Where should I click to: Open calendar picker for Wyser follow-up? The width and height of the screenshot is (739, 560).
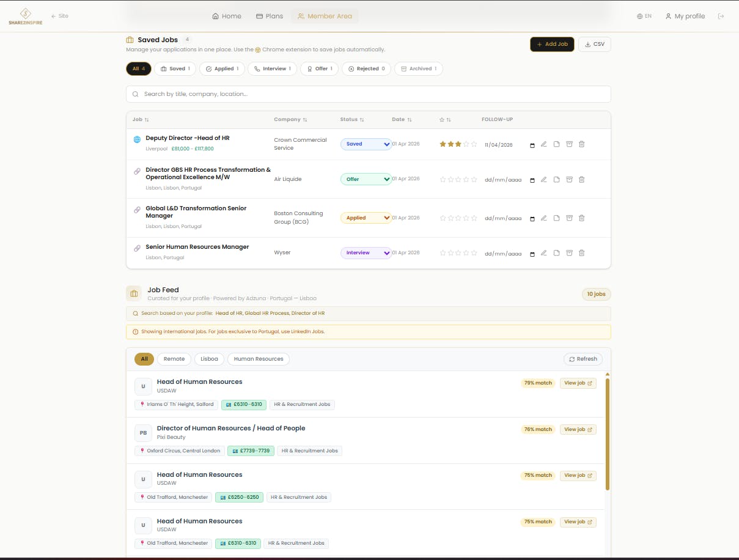coord(532,254)
